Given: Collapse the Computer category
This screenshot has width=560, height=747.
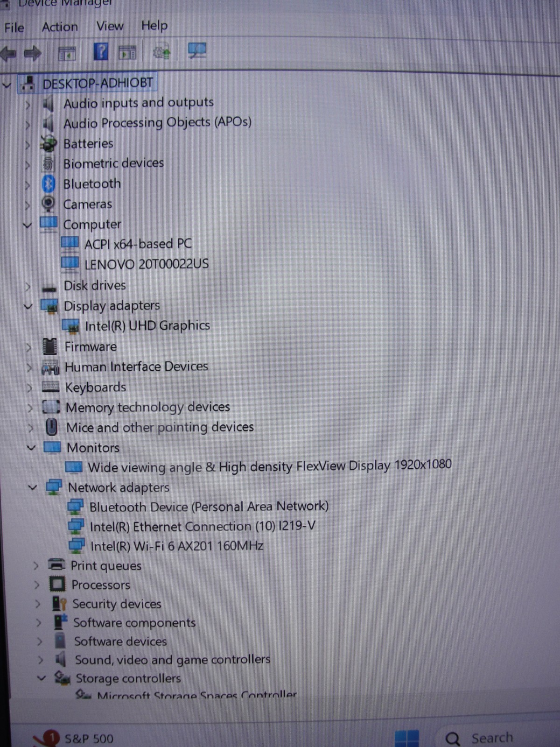Looking at the screenshot, I should [28, 225].
